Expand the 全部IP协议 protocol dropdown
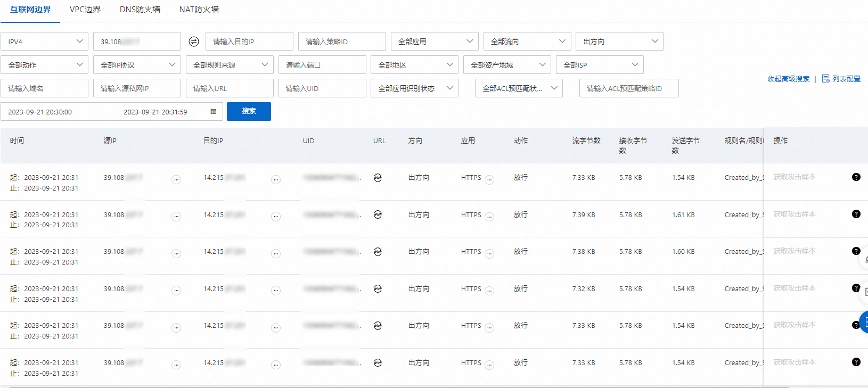Screen dimensions: 868x388 point(137,65)
